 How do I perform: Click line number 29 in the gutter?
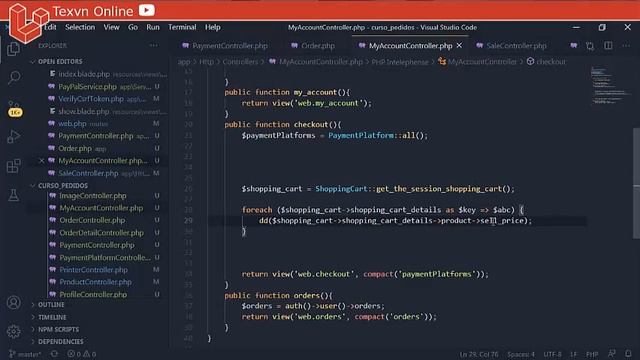tap(188, 220)
